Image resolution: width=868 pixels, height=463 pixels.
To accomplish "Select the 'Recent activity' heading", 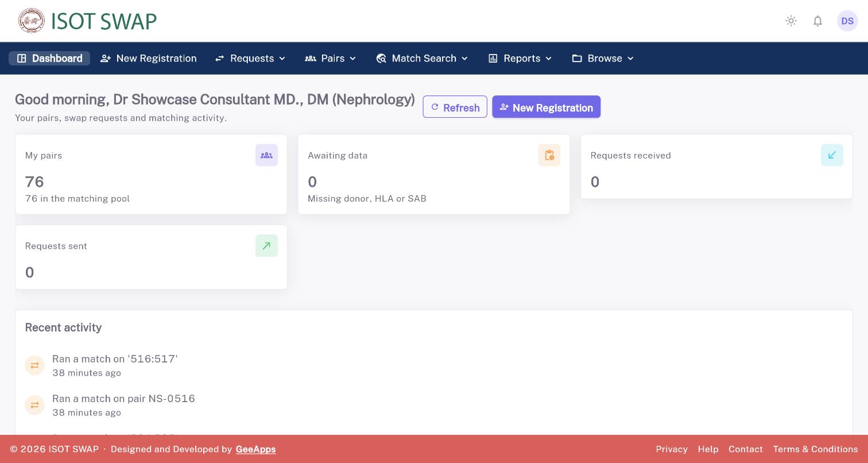I will (63, 327).
